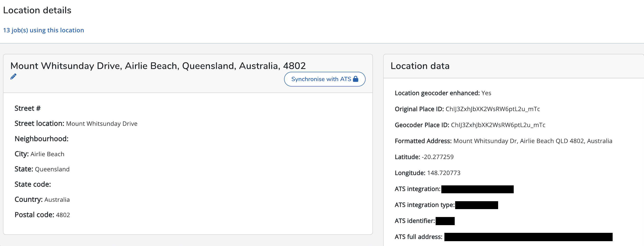This screenshot has height=246, width=644.
Task: Click the lock icon on Synchronise button
Action: tap(356, 79)
